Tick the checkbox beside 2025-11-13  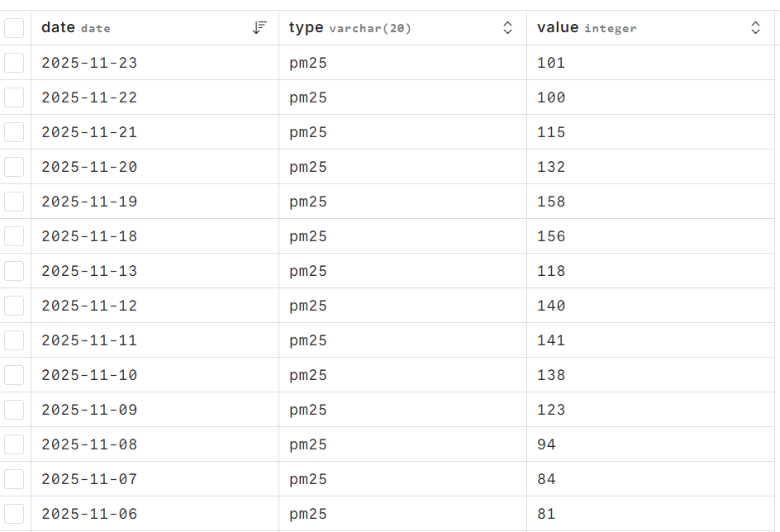(14, 271)
